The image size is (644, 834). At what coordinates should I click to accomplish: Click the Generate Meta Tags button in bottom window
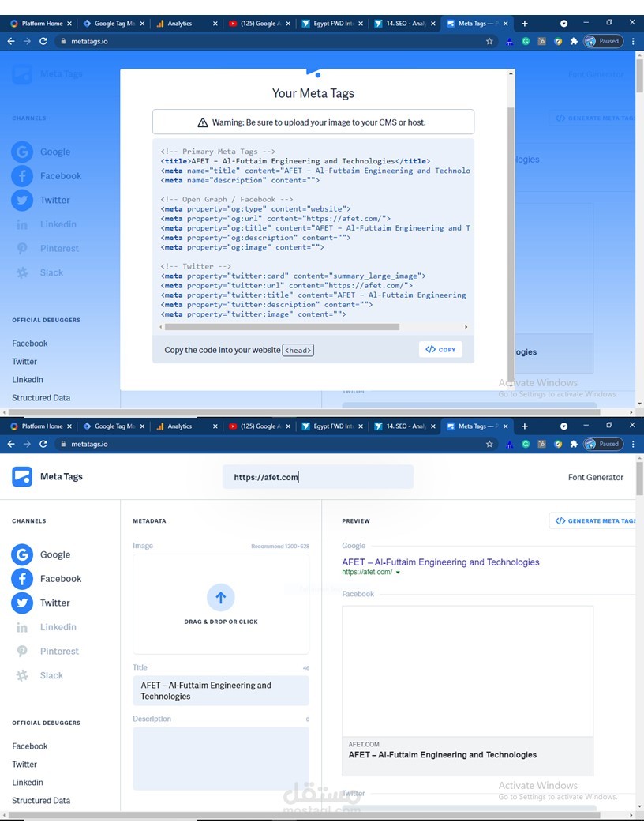tap(593, 520)
